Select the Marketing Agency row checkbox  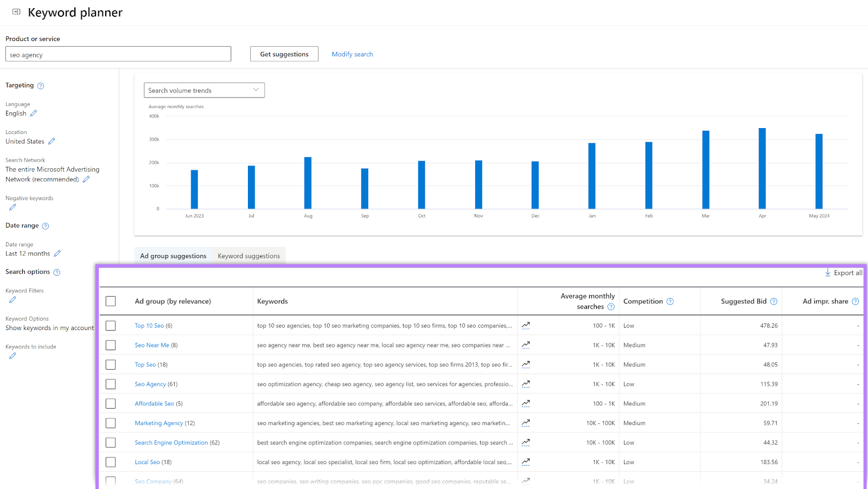tap(111, 423)
